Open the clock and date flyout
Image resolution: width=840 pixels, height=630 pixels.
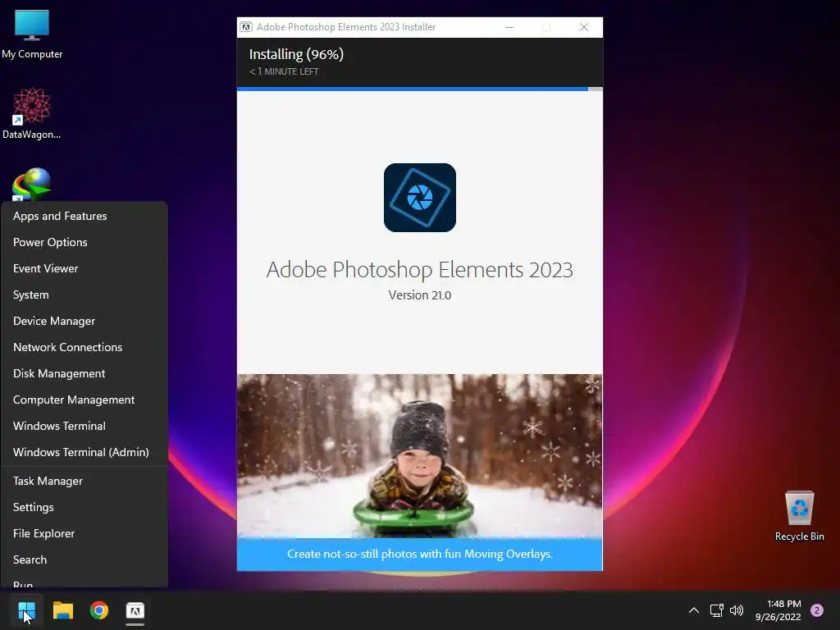(778, 610)
